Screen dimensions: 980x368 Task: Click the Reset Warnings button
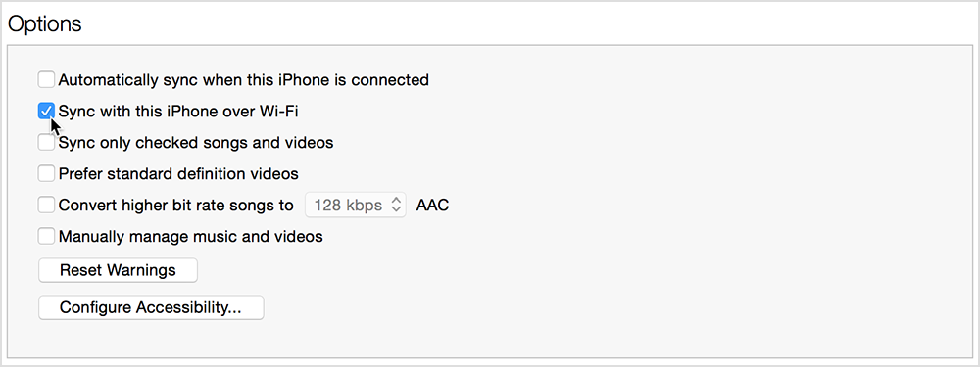coord(119,270)
